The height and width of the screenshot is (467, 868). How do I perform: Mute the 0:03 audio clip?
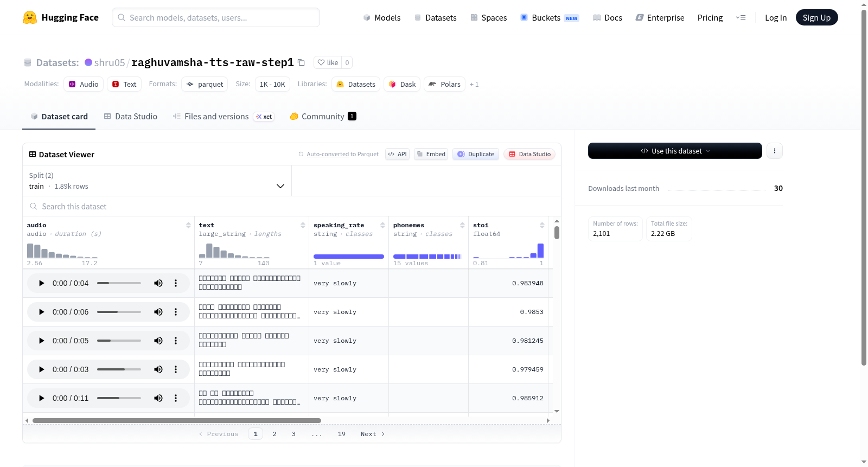click(158, 369)
